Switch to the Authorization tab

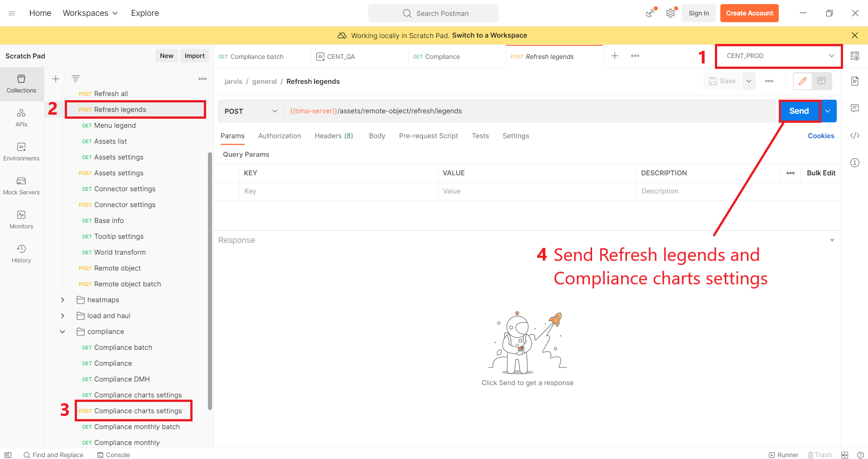(x=280, y=136)
